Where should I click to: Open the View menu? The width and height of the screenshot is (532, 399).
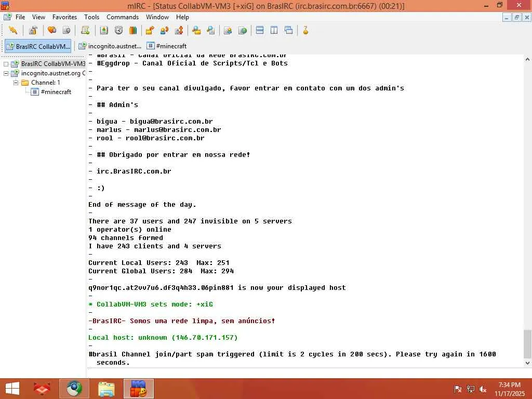point(38,17)
